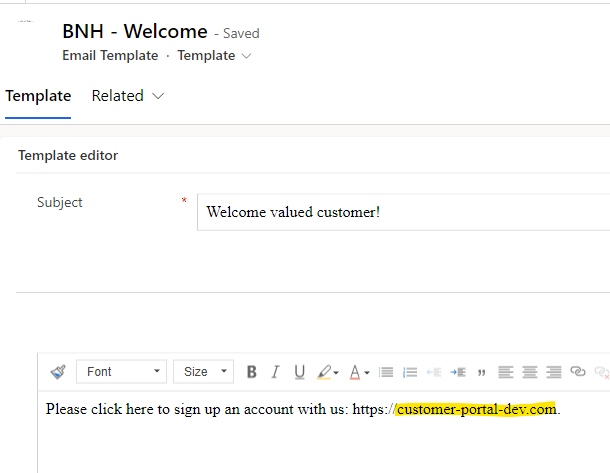Open the Font dropdown
Viewport: 610px width, 473px height.
click(x=121, y=372)
